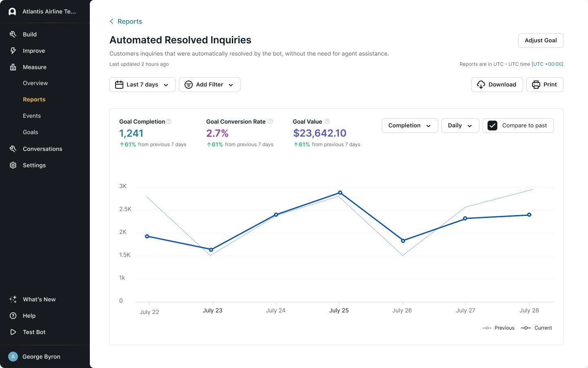Go to Events in the sidebar
This screenshot has height=368, width=588.
pyautogui.click(x=32, y=116)
